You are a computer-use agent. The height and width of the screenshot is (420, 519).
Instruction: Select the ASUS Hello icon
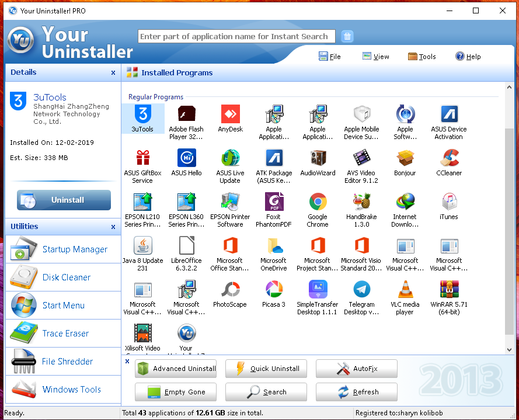(x=186, y=158)
